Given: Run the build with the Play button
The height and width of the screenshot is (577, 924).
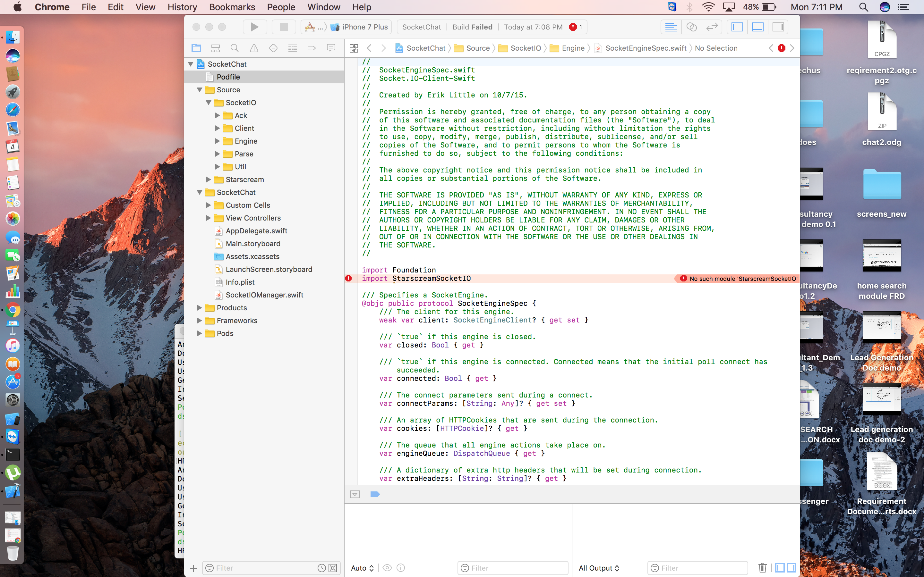Looking at the screenshot, I should pyautogui.click(x=255, y=27).
